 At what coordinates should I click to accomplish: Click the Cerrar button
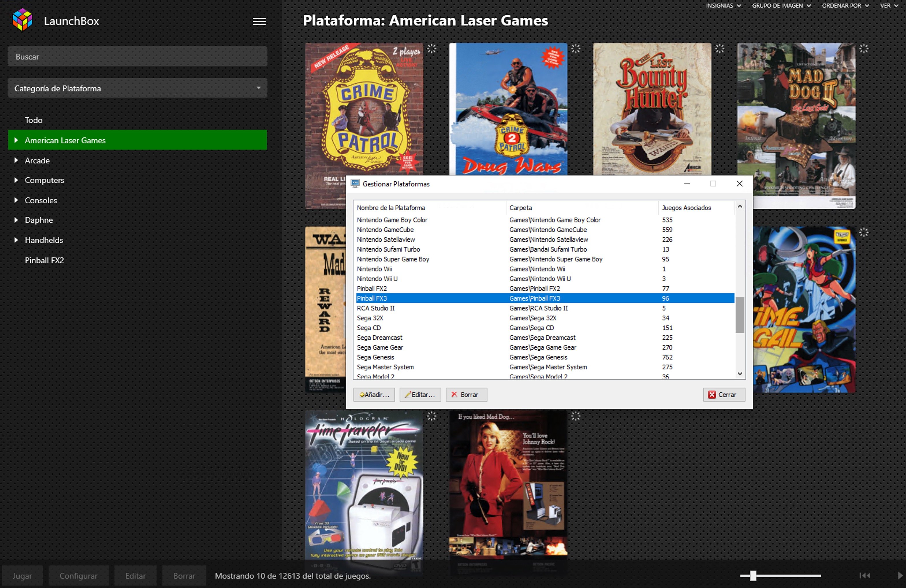(x=724, y=394)
